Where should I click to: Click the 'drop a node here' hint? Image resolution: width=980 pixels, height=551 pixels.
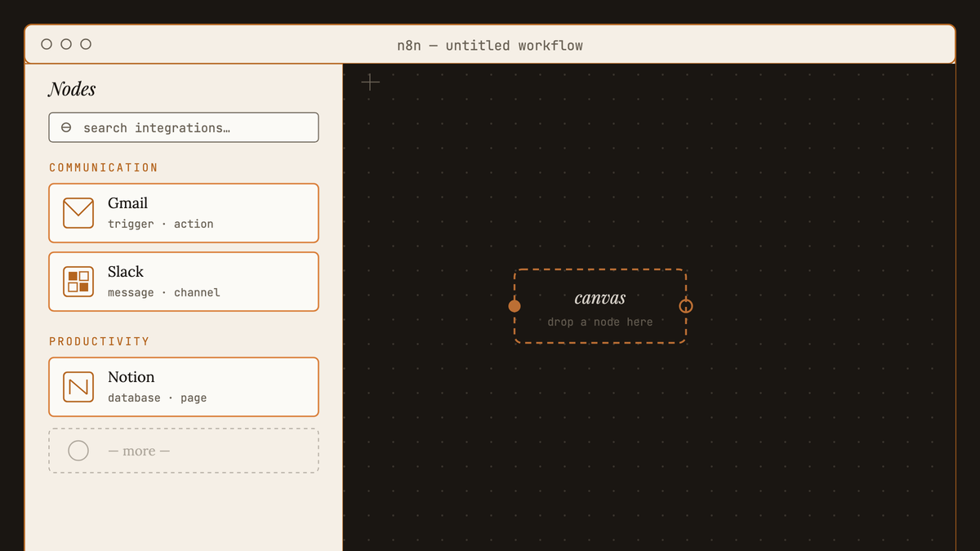(x=600, y=322)
